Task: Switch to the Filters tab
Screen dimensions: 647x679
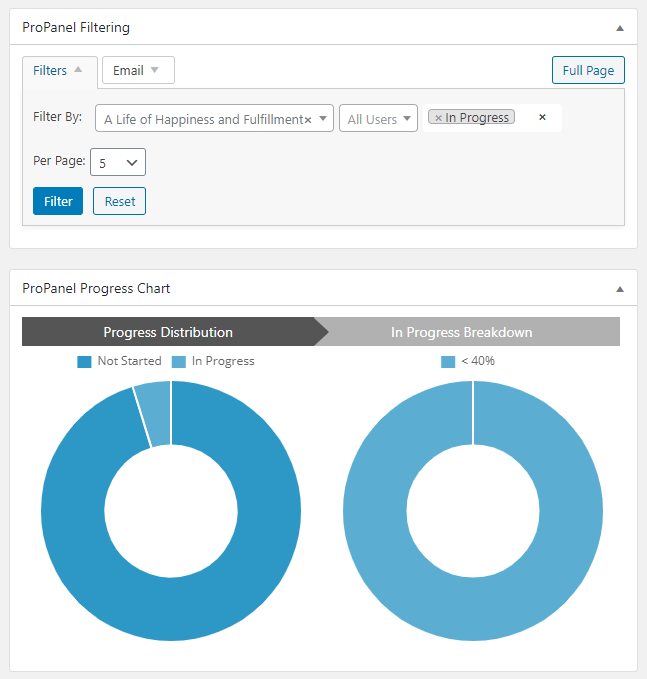Action: click(x=59, y=71)
